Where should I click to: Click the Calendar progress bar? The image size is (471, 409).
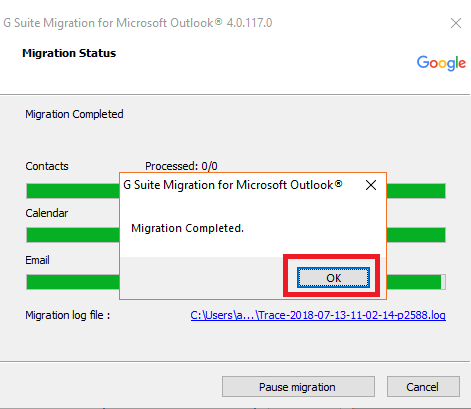coord(236,235)
